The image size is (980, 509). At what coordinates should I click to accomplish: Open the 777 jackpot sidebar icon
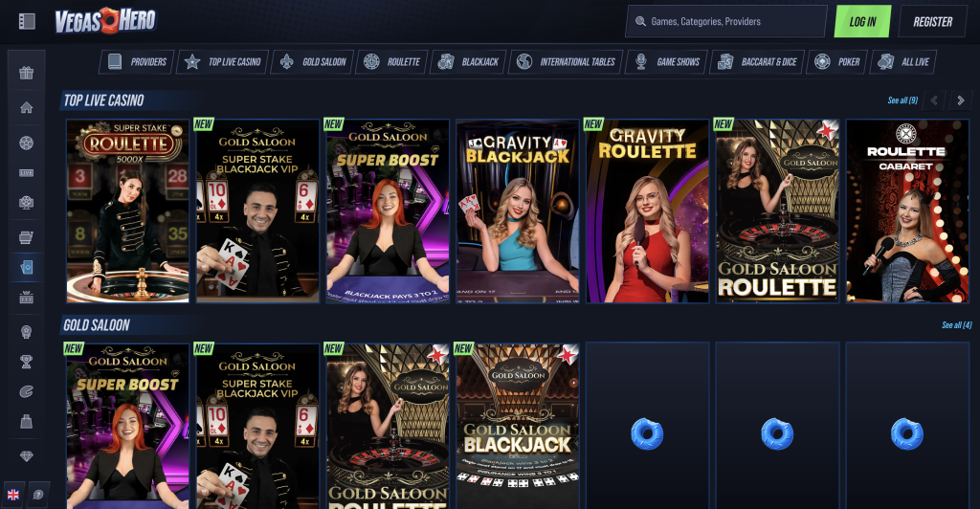(x=26, y=298)
